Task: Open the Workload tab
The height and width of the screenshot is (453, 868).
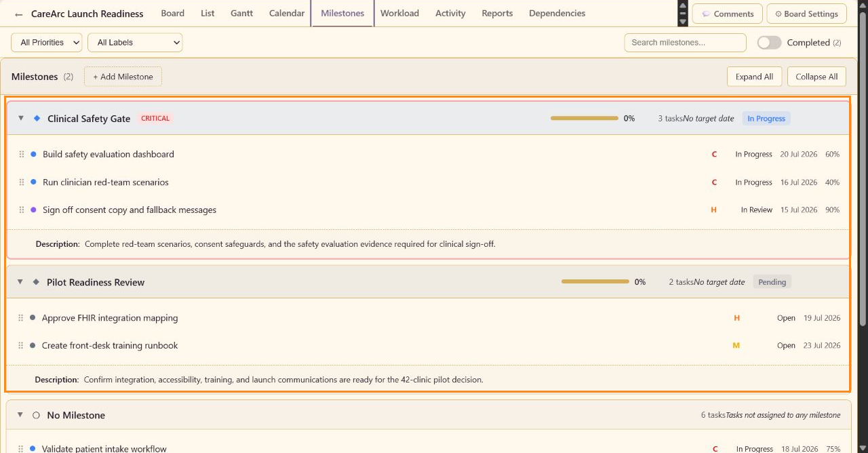Action: point(399,14)
